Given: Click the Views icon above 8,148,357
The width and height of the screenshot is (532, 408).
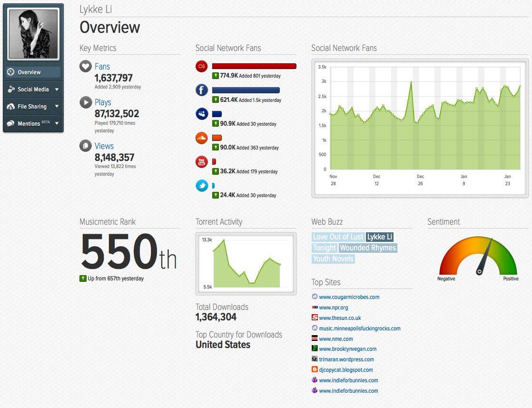Looking at the screenshot, I should tap(85, 145).
